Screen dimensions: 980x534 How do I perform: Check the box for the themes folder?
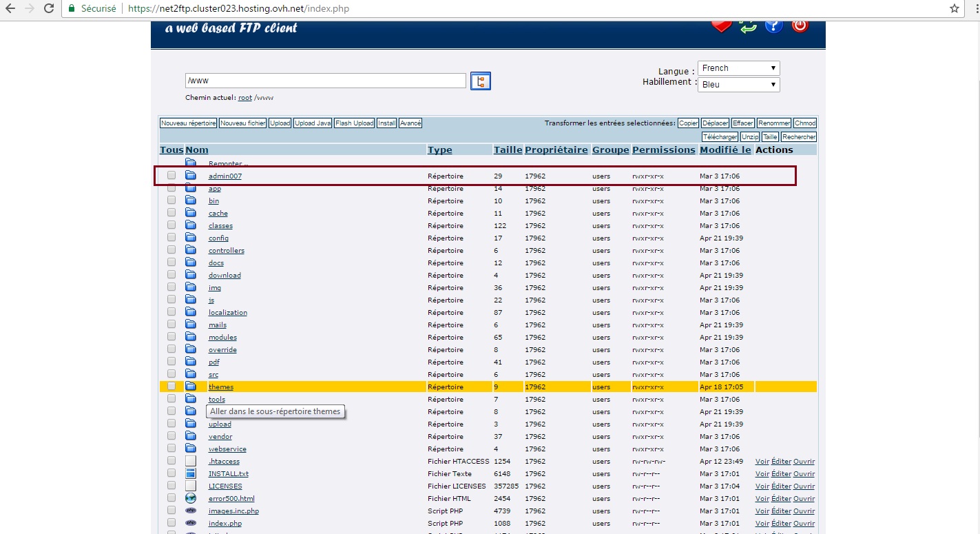(x=171, y=387)
